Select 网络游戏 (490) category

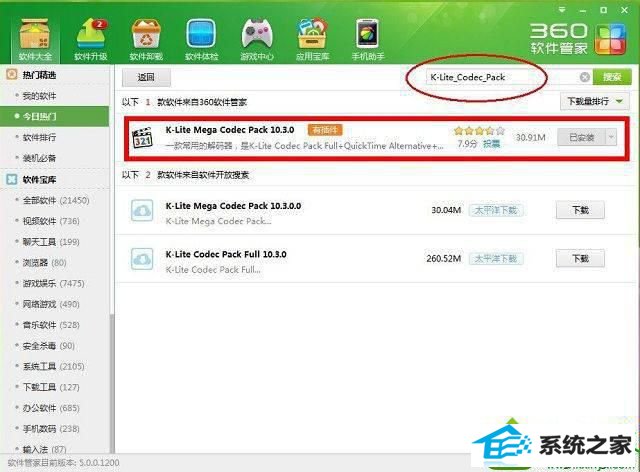(x=51, y=304)
